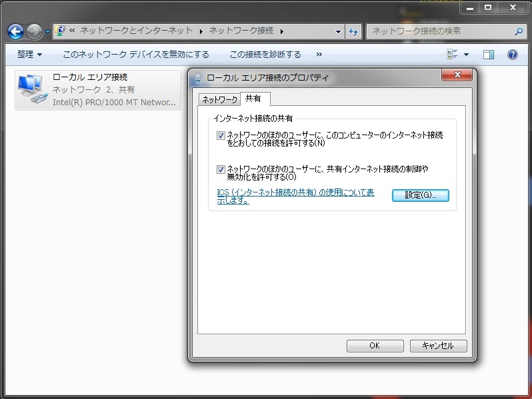Open help with the question mark icon

click(512, 54)
